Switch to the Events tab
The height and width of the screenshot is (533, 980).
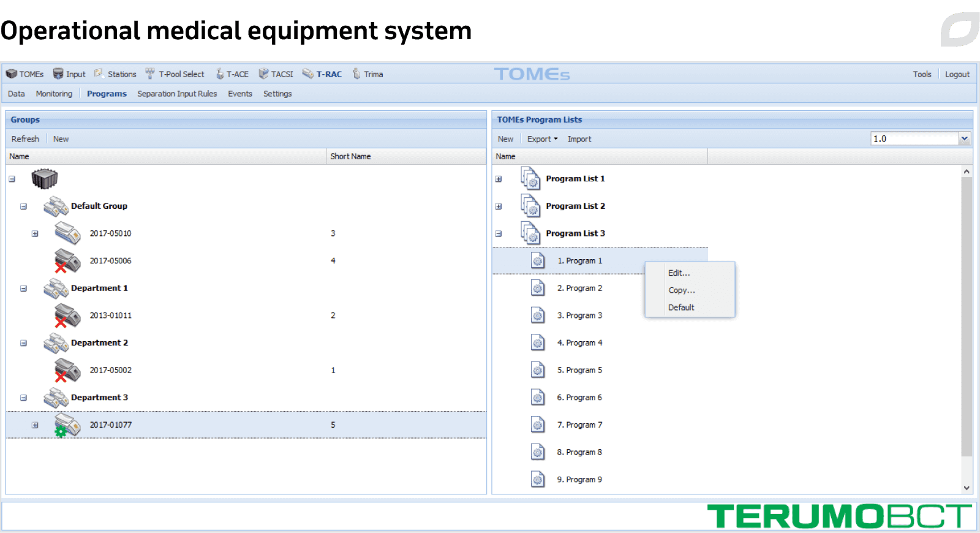coord(240,94)
